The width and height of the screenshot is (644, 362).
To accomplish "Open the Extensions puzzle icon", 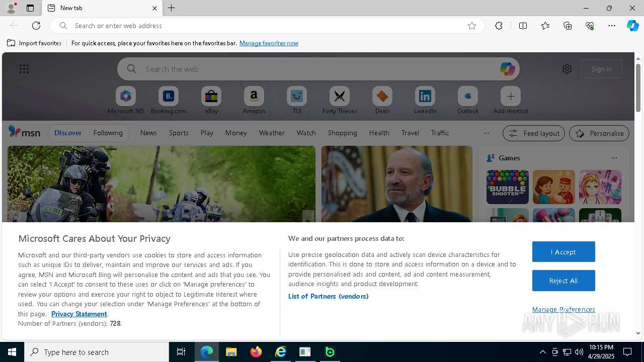I will pos(499,26).
